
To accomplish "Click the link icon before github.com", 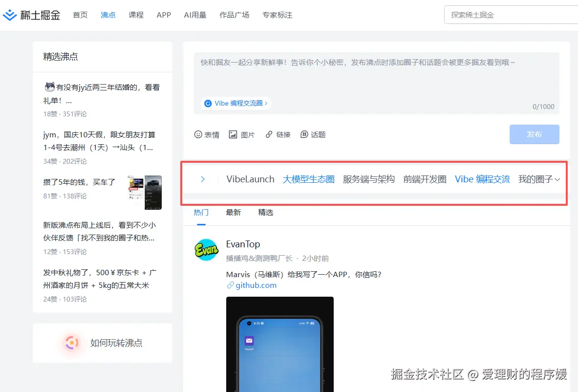I will tap(231, 285).
